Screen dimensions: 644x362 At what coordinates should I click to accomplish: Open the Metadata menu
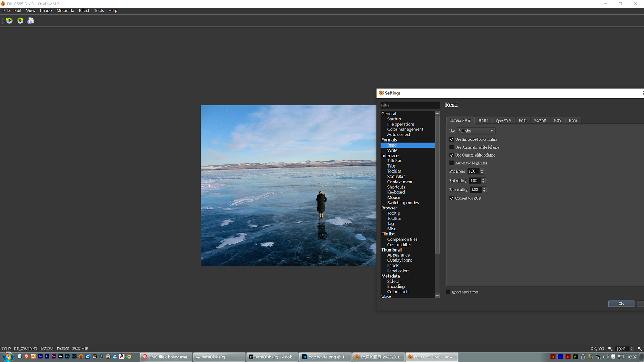pyautogui.click(x=65, y=11)
